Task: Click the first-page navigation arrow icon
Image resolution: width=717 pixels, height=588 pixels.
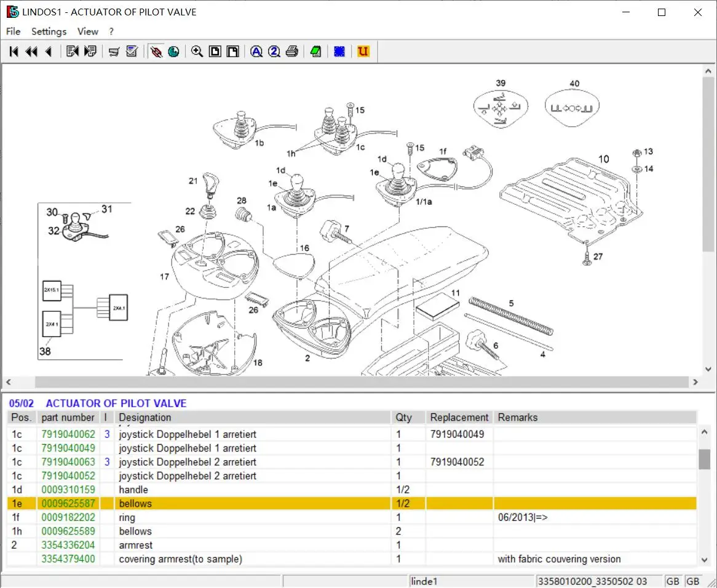Action: 14,52
